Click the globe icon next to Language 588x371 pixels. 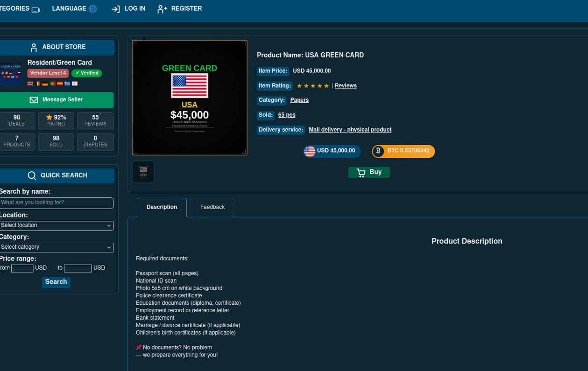click(92, 9)
